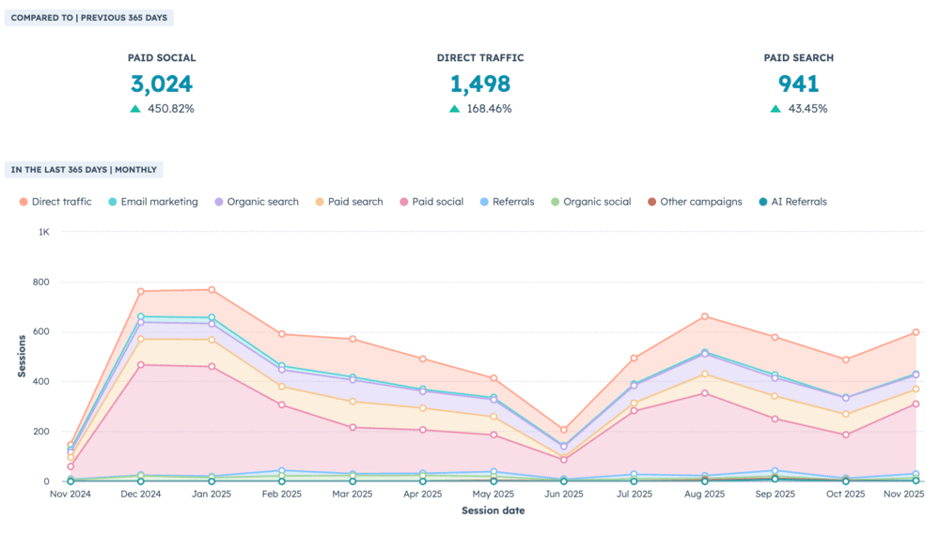Click the Other campaigns legend circle marker
Image resolution: width=940 pixels, height=534 pixels.
click(x=651, y=202)
